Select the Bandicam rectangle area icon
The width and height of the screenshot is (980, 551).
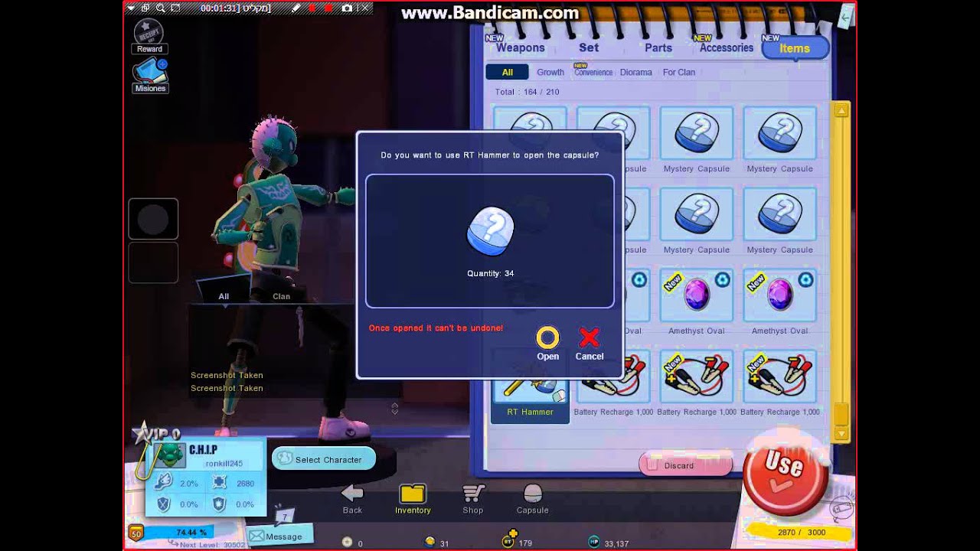click(x=176, y=8)
